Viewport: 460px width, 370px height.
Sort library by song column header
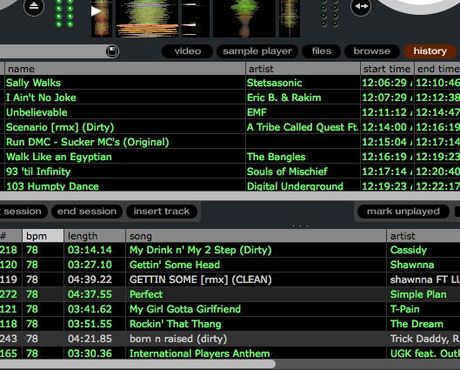coord(256,236)
